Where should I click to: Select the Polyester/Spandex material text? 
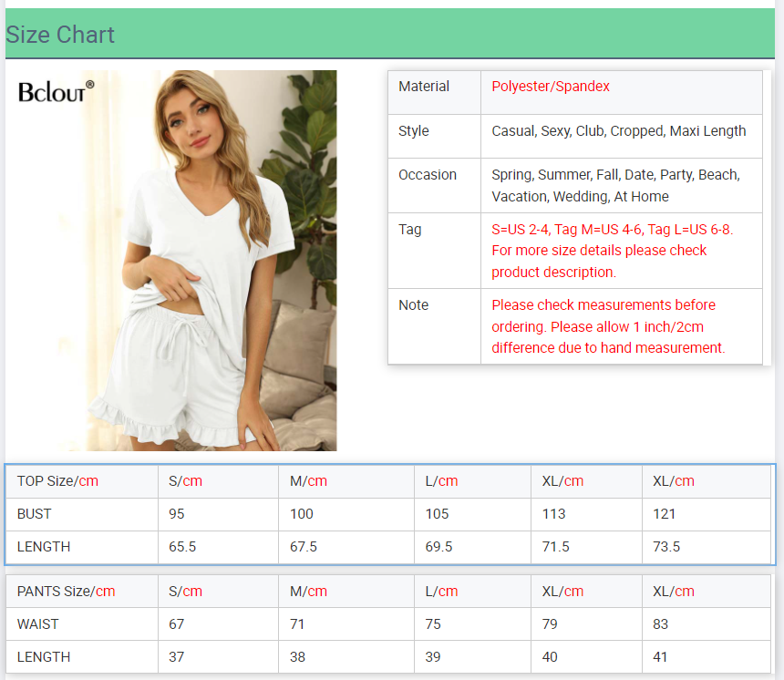(x=551, y=87)
